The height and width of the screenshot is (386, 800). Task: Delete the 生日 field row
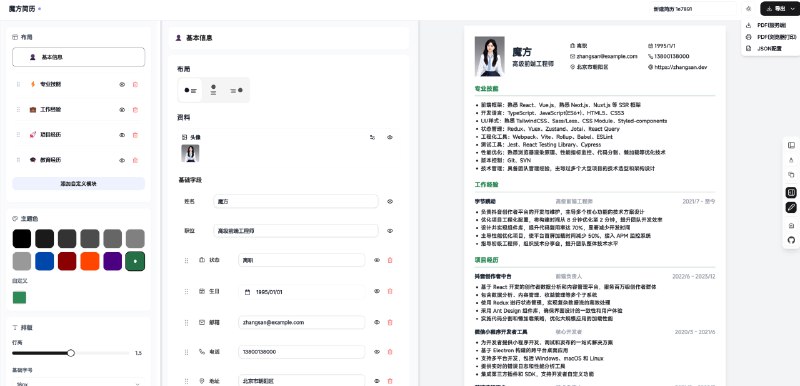(390, 291)
